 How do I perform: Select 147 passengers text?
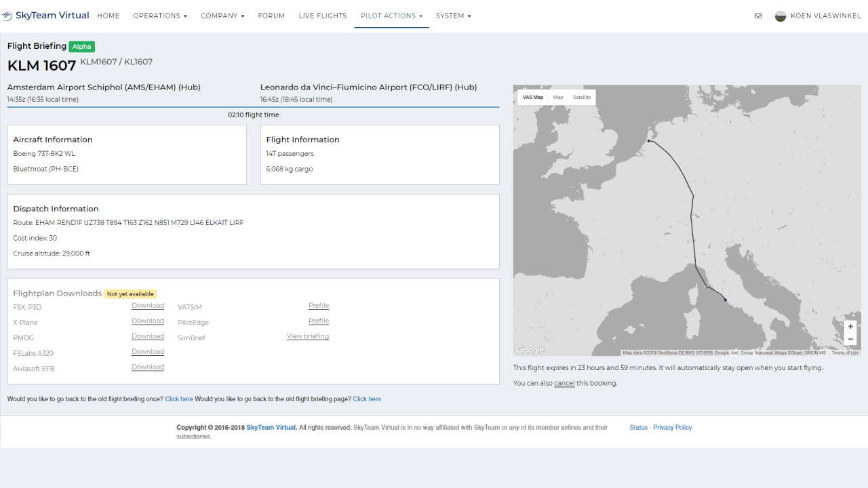(x=290, y=154)
